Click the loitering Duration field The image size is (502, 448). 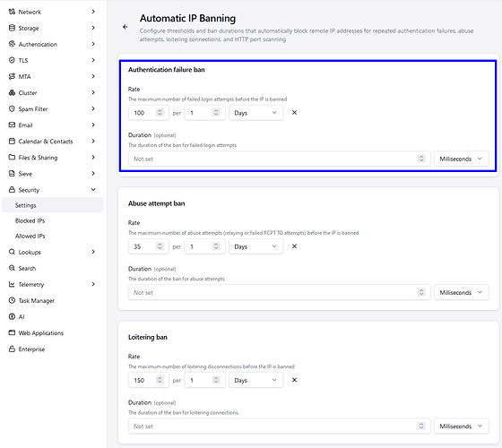280,426
